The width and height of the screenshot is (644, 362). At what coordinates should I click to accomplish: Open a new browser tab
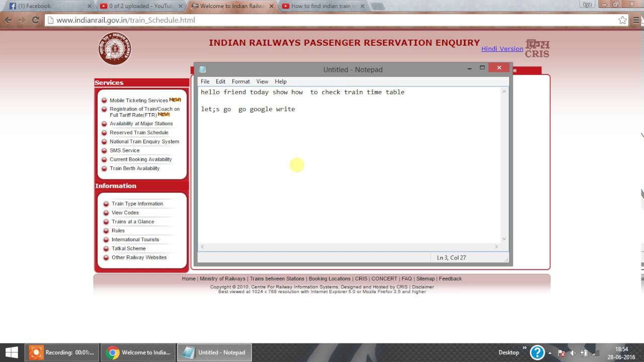pyautogui.click(x=377, y=7)
